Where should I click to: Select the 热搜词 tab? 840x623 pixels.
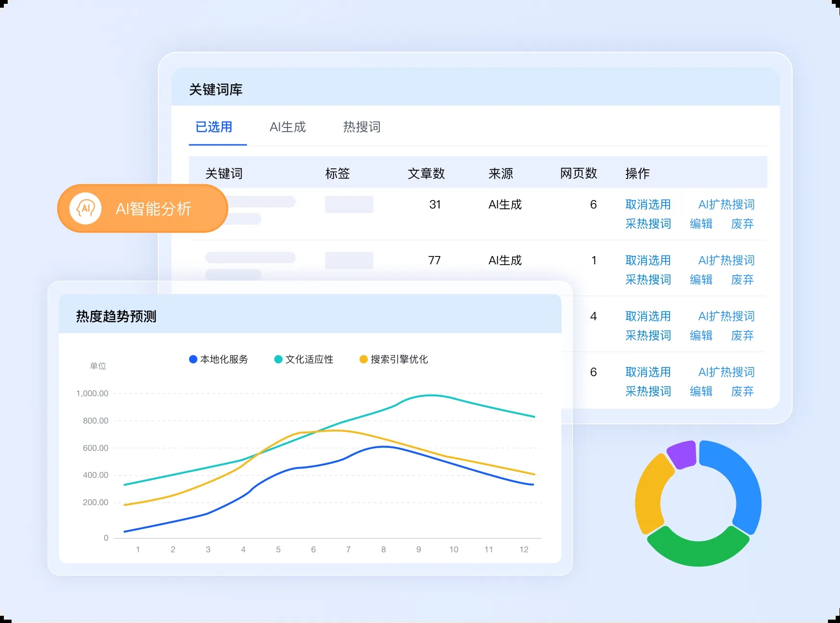pos(362,127)
